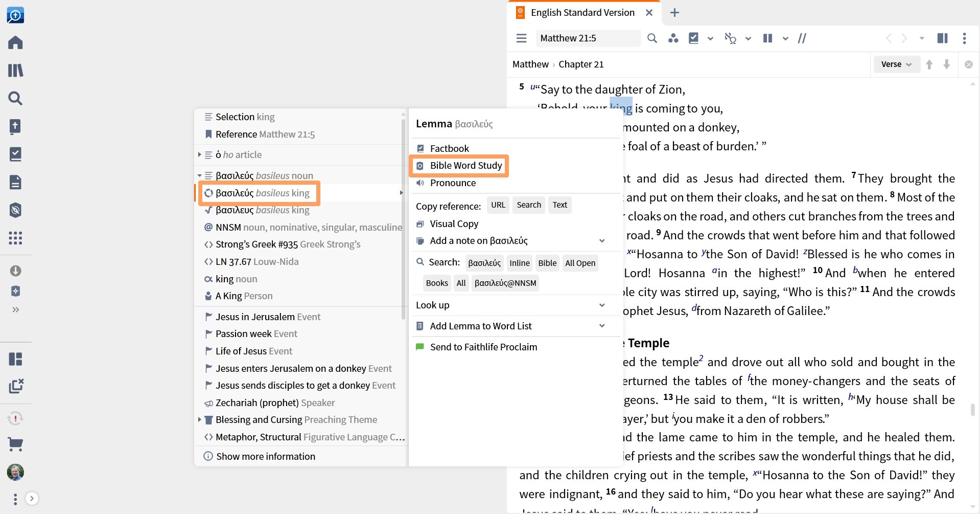Open the panel three-dot options menu
The image size is (980, 514).
[x=964, y=38]
